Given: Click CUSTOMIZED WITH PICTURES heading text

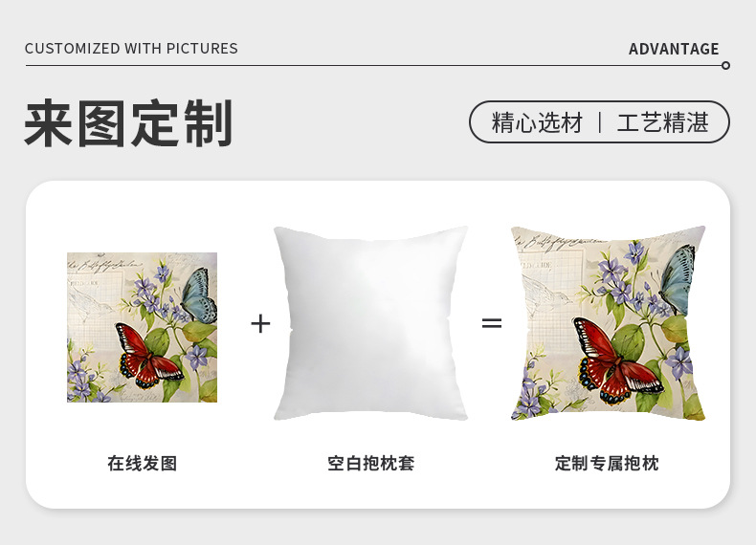Looking at the screenshot, I should 131,48.
